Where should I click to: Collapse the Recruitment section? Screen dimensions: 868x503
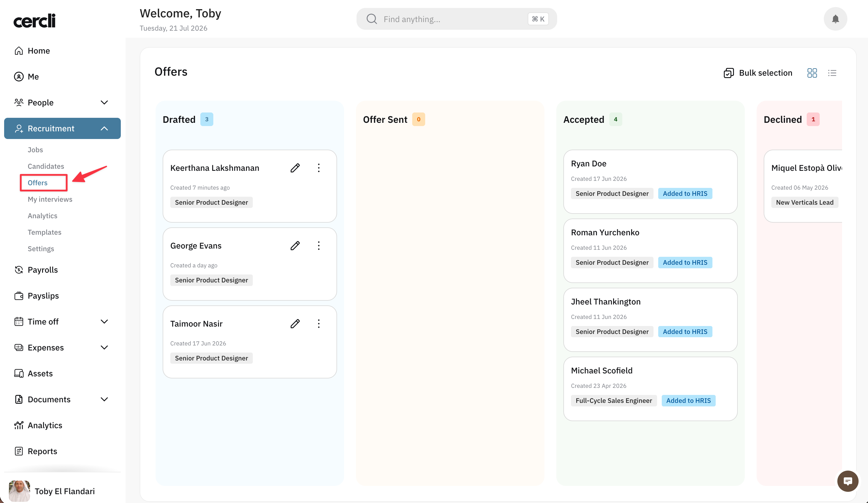tap(104, 128)
